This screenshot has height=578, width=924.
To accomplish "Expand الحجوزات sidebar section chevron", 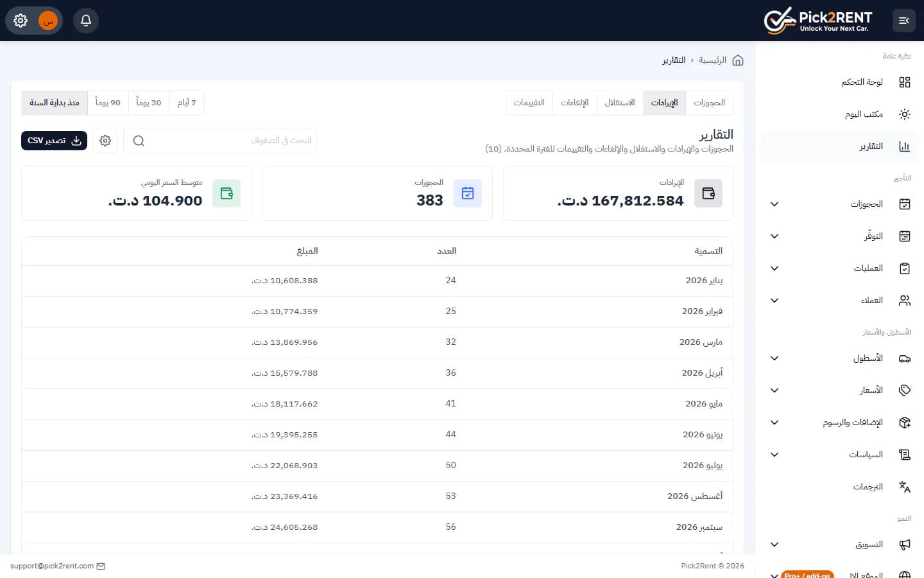I will (x=774, y=204).
